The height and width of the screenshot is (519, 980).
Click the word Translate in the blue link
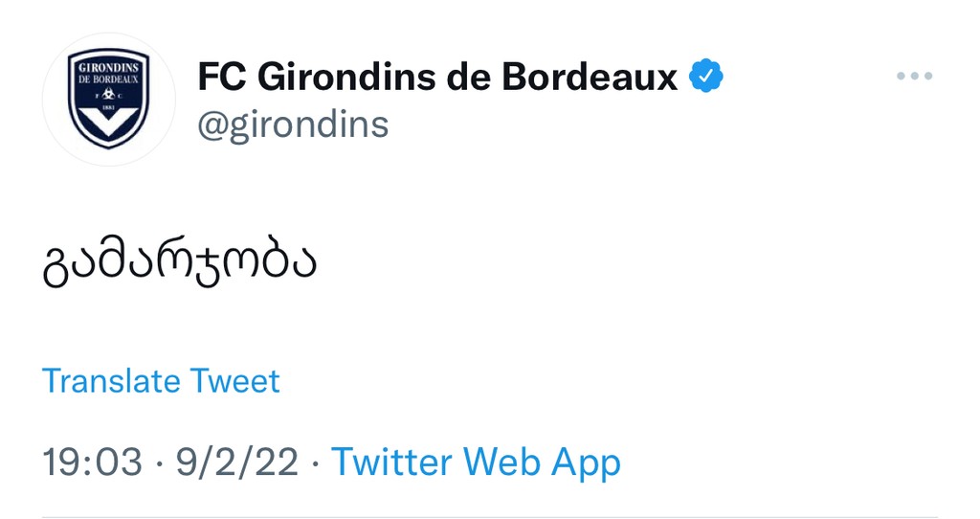(x=111, y=381)
